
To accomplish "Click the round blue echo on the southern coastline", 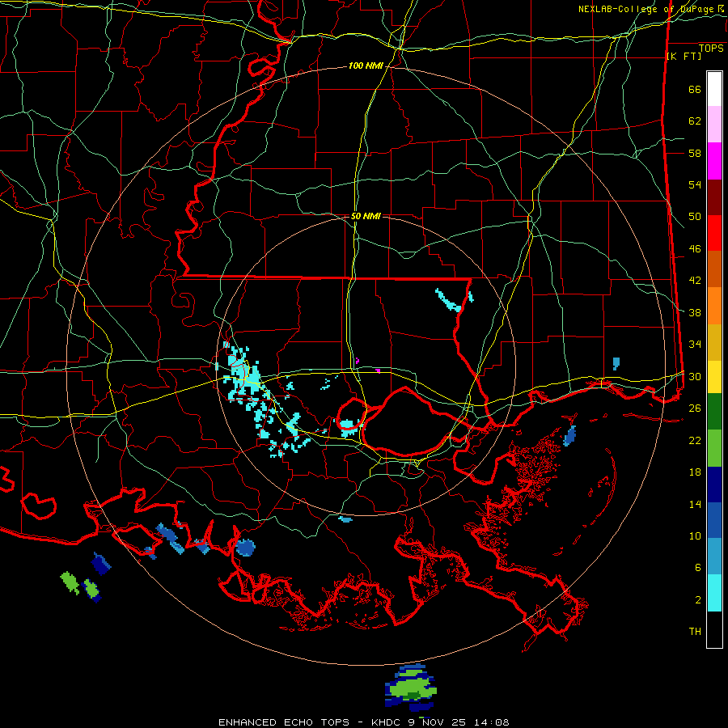I will pos(245,548).
